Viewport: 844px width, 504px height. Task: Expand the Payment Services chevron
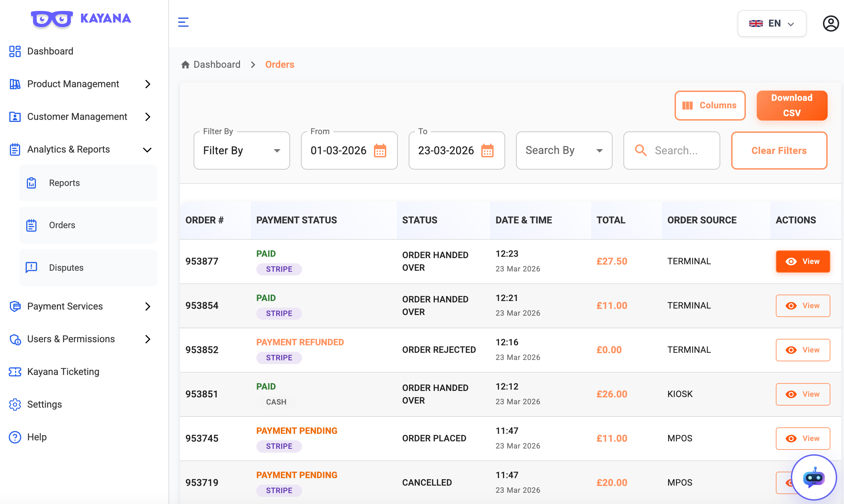point(148,306)
